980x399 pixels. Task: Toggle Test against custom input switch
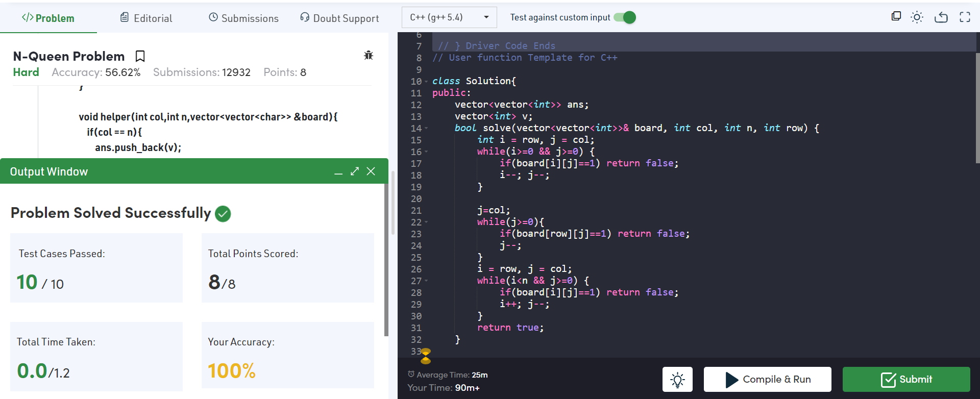625,17
